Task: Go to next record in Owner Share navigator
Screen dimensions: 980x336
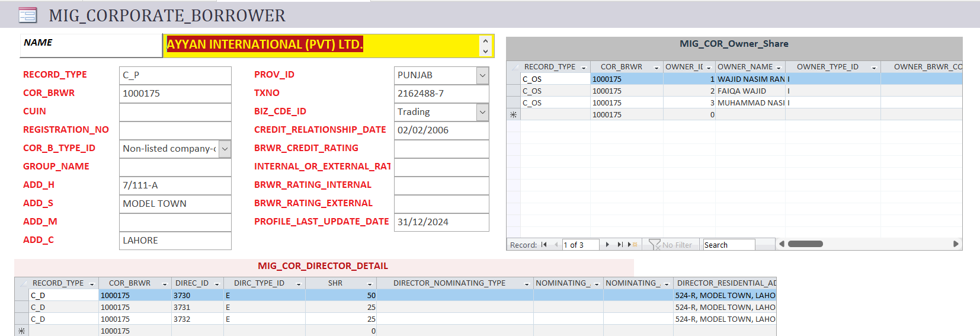Action: [x=607, y=245]
